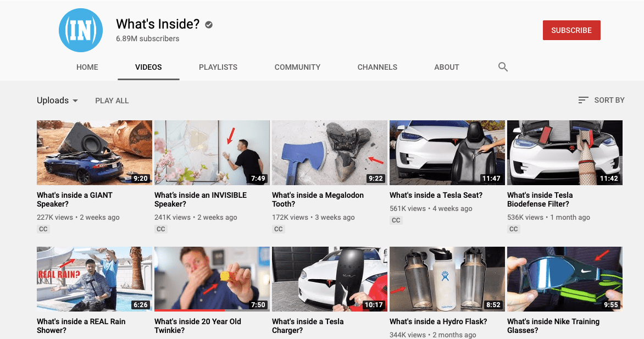Click '561K views • 4 weeks ago' text

click(431, 208)
